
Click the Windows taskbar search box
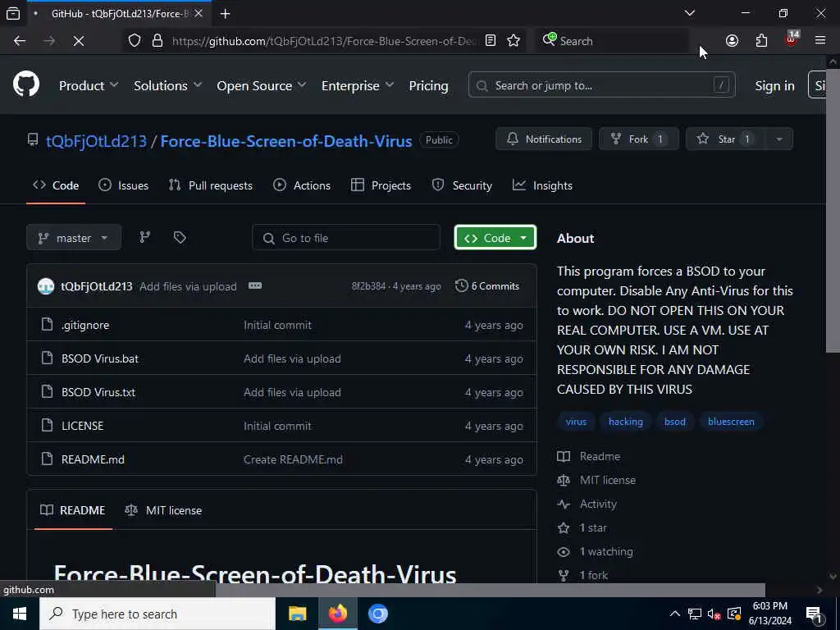[157, 614]
